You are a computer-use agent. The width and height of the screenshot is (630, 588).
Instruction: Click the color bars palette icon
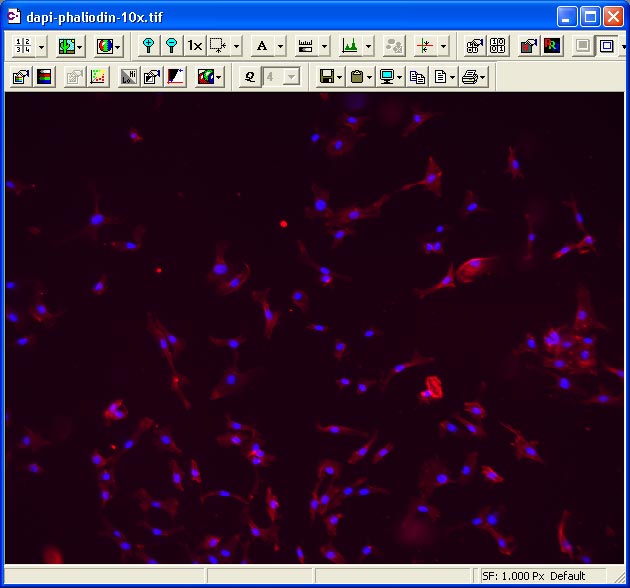point(45,77)
